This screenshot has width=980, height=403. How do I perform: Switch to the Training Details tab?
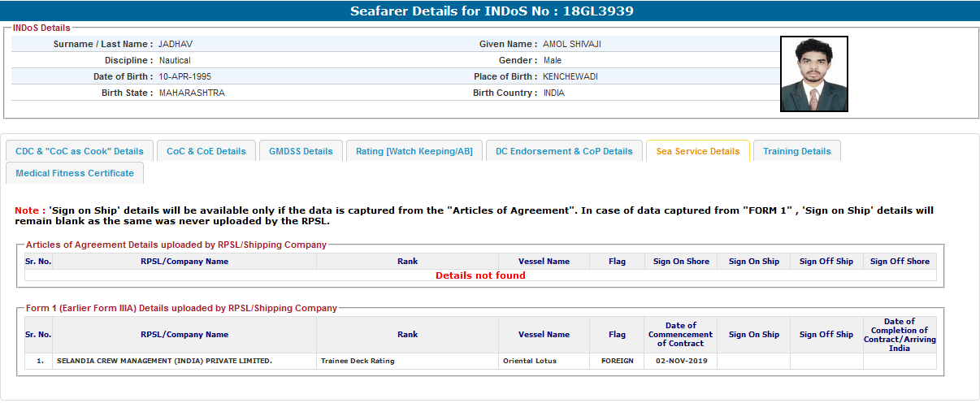796,151
